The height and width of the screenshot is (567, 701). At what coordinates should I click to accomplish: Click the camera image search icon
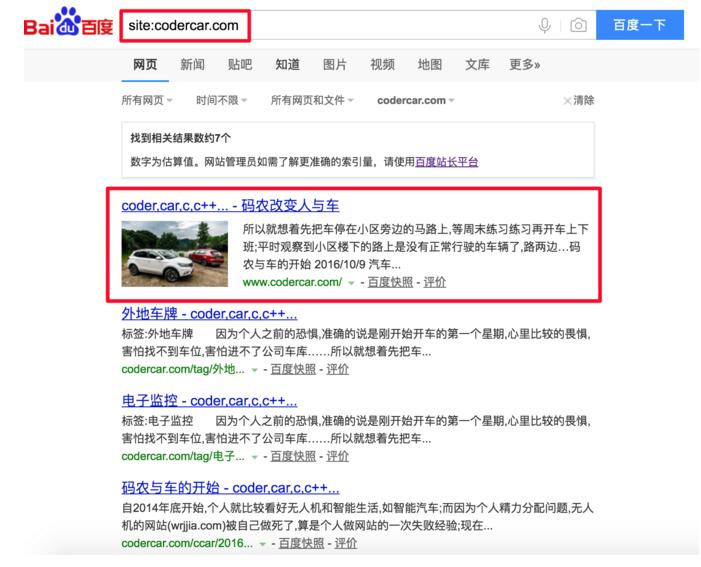tap(577, 26)
